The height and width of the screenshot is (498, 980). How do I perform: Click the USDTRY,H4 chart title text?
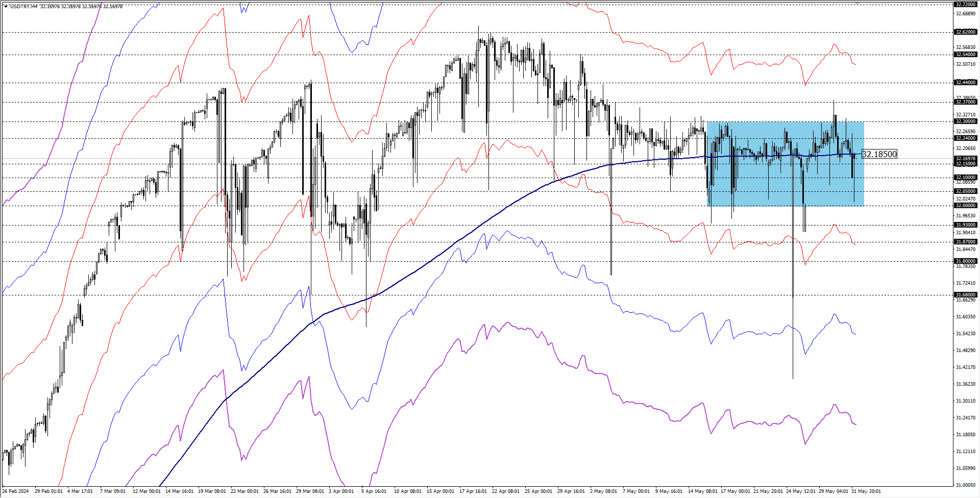click(x=23, y=7)
